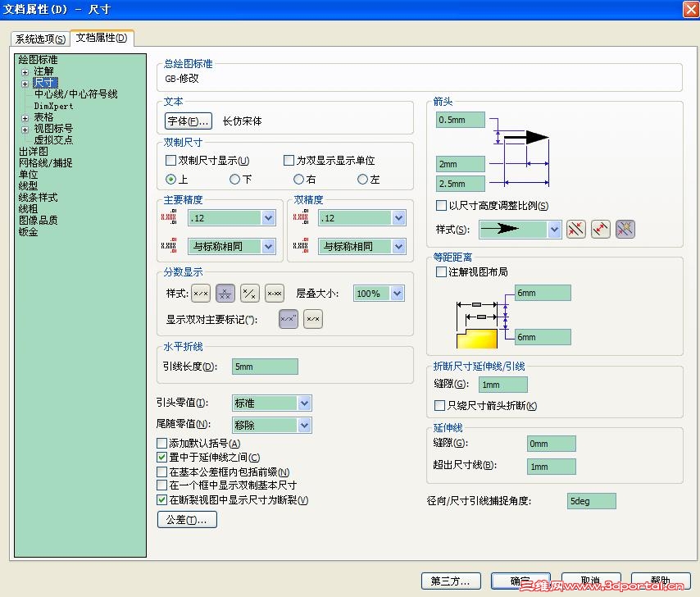The width and height of the screenshot is (700, 597).
Task: Toggle 以尺寸高度调整比例 checkbox
Action: coord(441,205)
